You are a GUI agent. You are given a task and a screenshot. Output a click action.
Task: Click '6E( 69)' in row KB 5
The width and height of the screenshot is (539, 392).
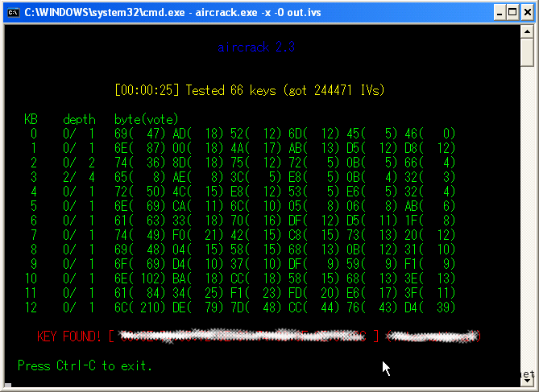click(x=140, y=206)
